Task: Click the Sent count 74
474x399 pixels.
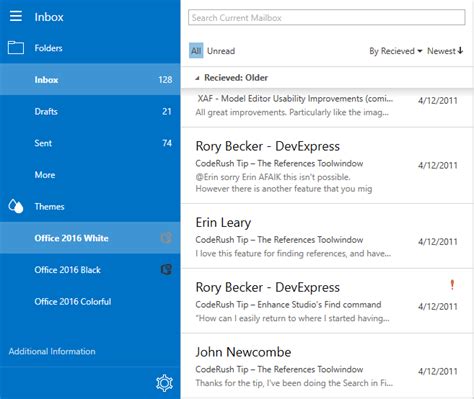Action: tap(167, 143)
